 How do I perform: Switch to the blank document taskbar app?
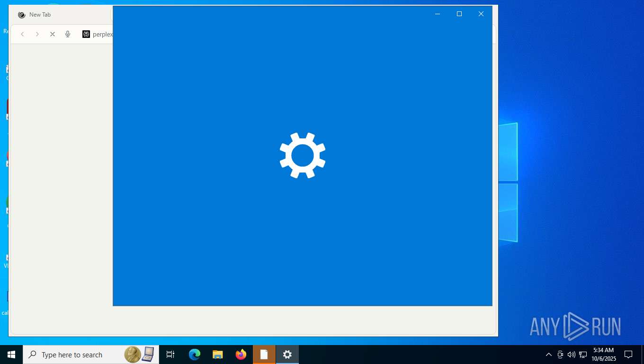click(264, 355)
